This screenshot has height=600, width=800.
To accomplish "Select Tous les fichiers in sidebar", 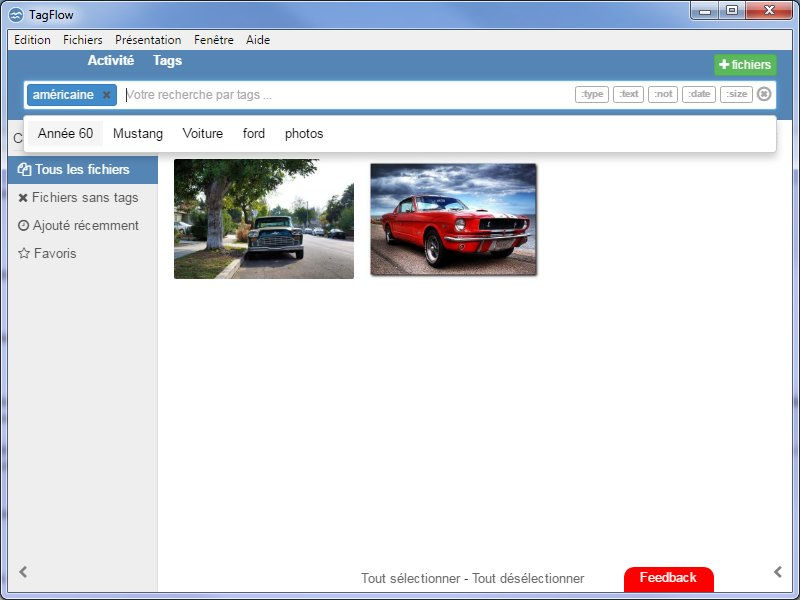I will click(x=83, y=169).
